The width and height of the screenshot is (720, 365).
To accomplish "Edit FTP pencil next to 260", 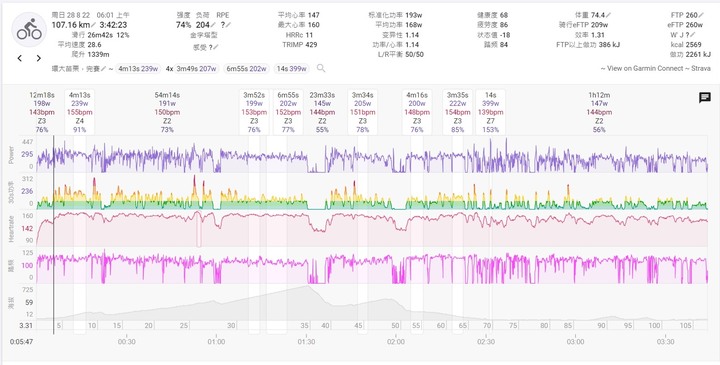I will (x=701, y=15).
